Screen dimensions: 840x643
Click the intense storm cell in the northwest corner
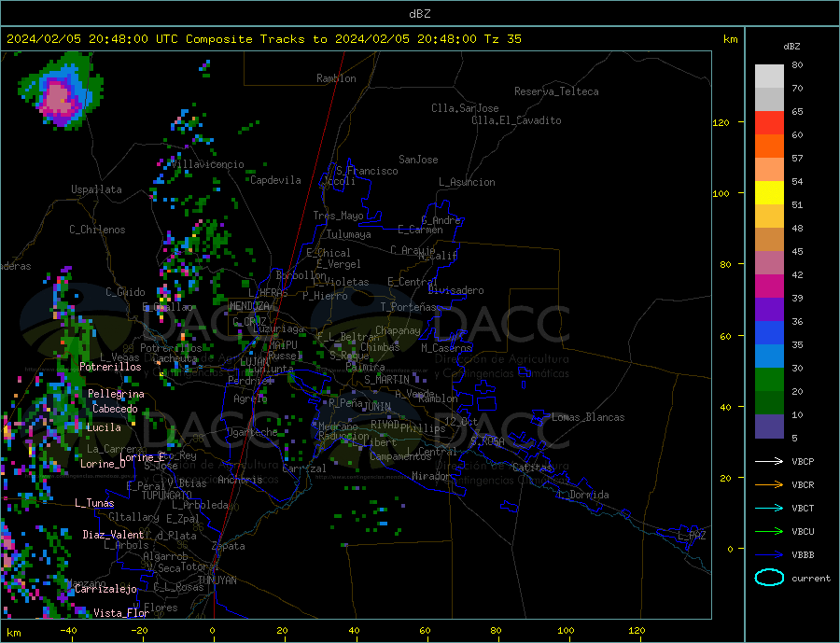(59, 96)
